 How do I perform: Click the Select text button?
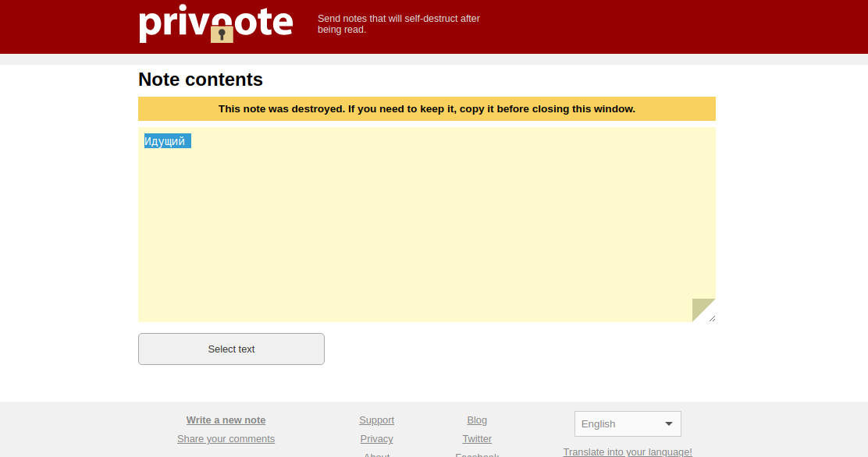click(231, 349)
